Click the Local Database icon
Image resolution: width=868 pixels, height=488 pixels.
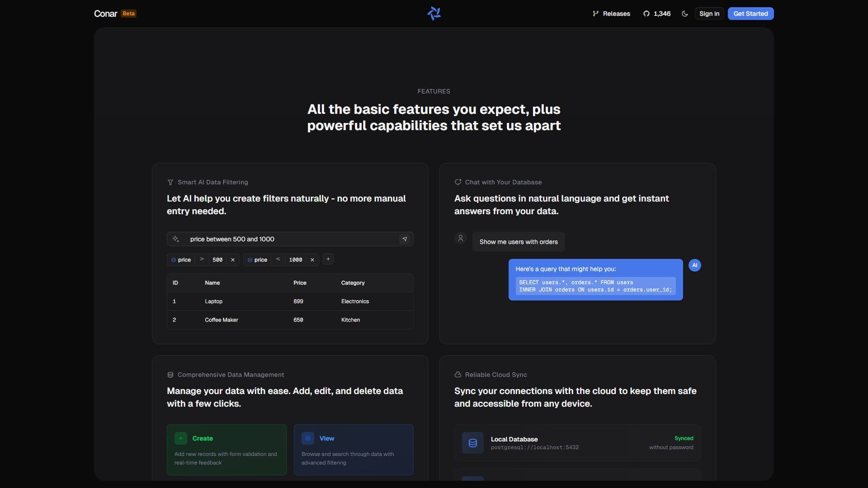473,443
